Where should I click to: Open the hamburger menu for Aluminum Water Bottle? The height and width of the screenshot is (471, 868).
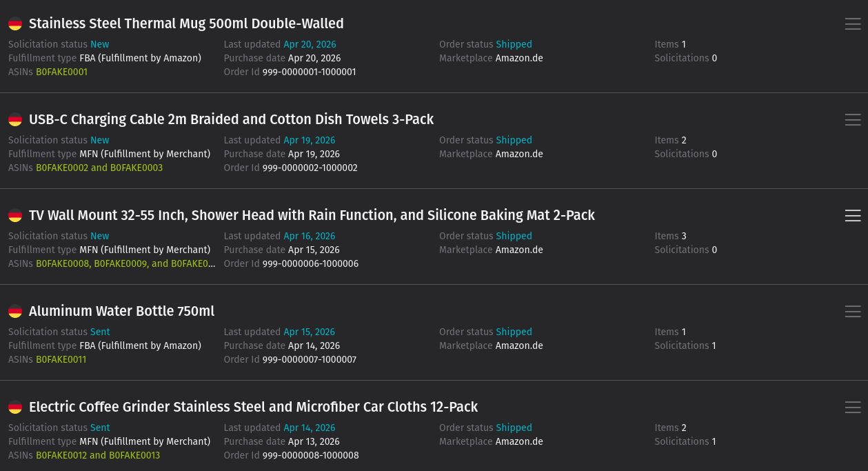coord(853,311)
